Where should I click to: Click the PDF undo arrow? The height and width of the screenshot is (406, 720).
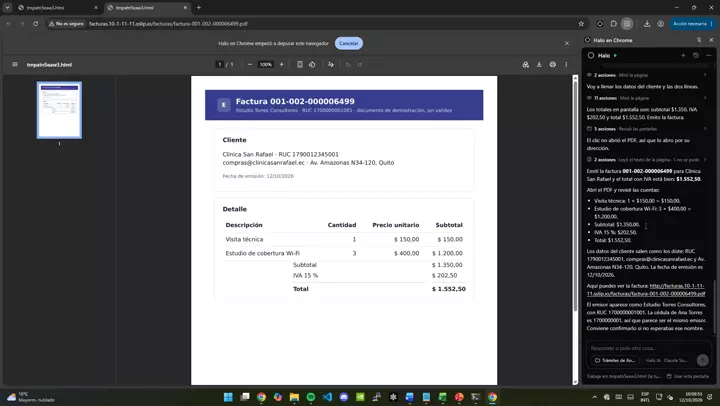coord(348,64)
